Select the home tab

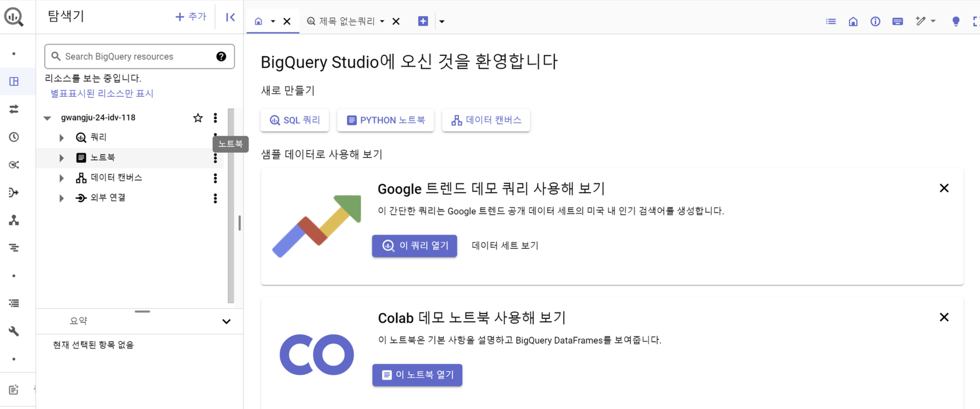coord(258,21)
